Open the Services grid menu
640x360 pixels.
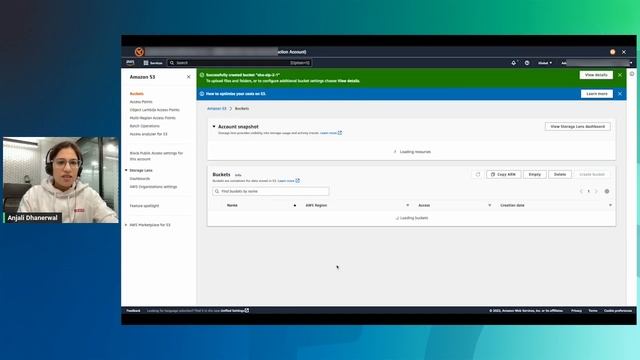[x=153, y=63]
